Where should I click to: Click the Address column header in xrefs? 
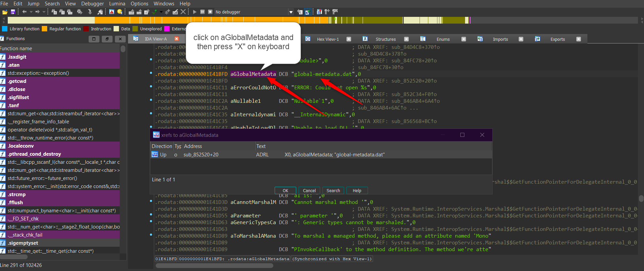tap(219, 146)
